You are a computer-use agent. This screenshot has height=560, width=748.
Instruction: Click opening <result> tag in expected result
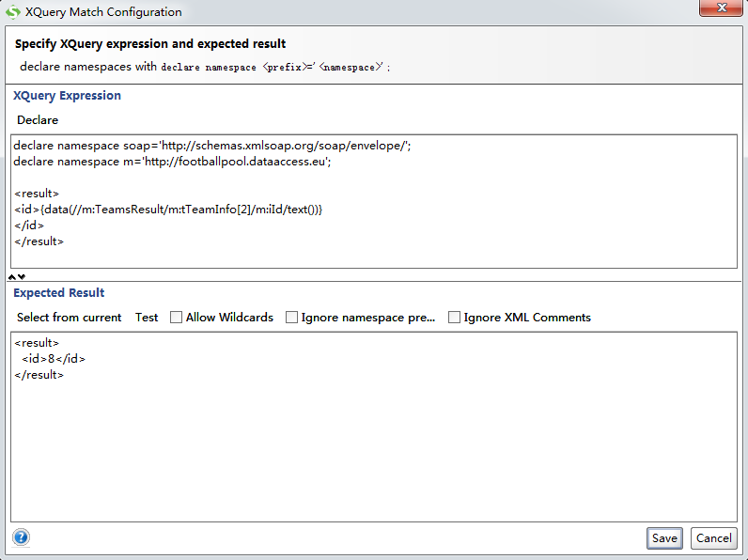click(x=37, y=343)
